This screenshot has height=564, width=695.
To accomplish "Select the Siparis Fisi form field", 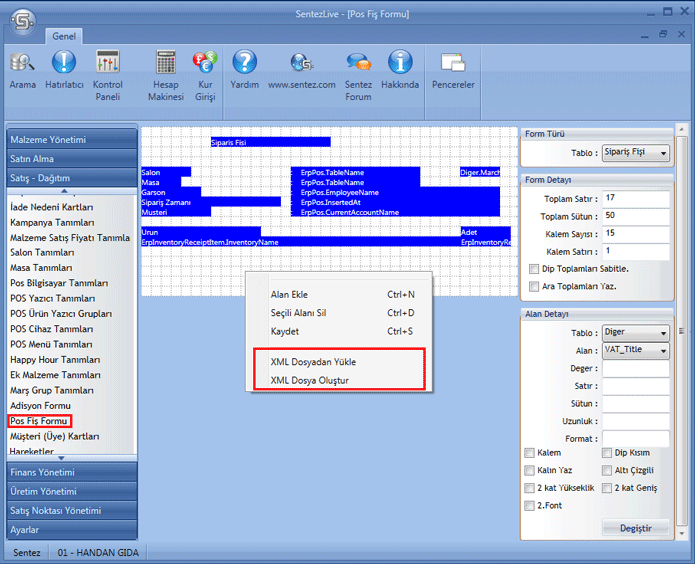I will [271, 142].
